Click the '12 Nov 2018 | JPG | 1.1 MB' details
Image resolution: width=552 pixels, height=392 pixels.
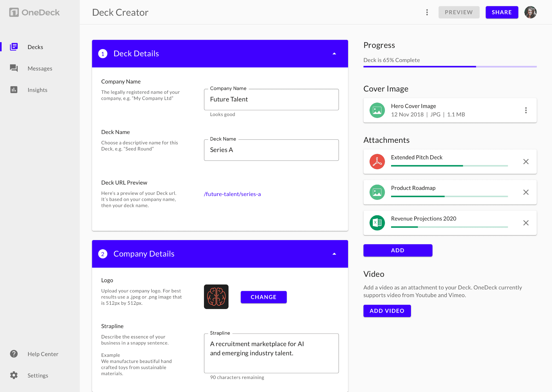[x=428, y=114]
